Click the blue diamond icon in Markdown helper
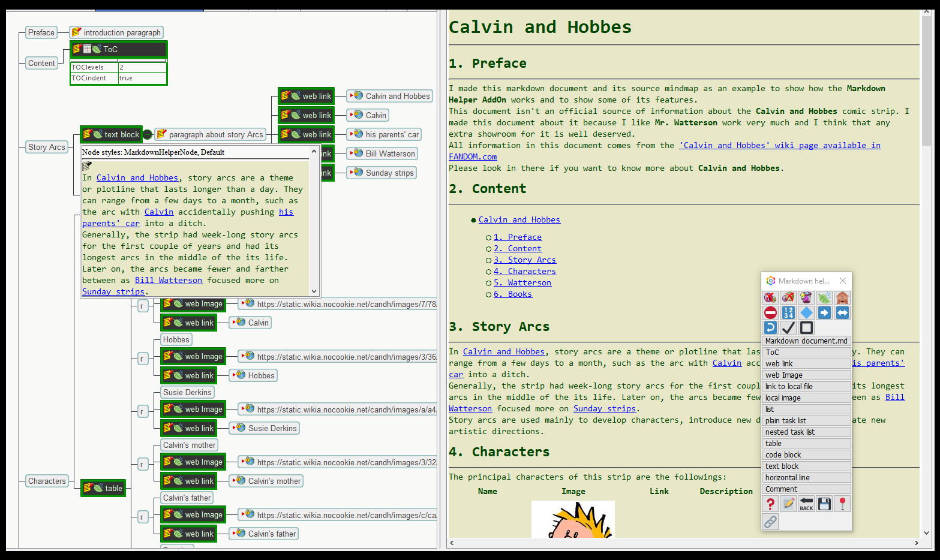 (x=806, y=312)
